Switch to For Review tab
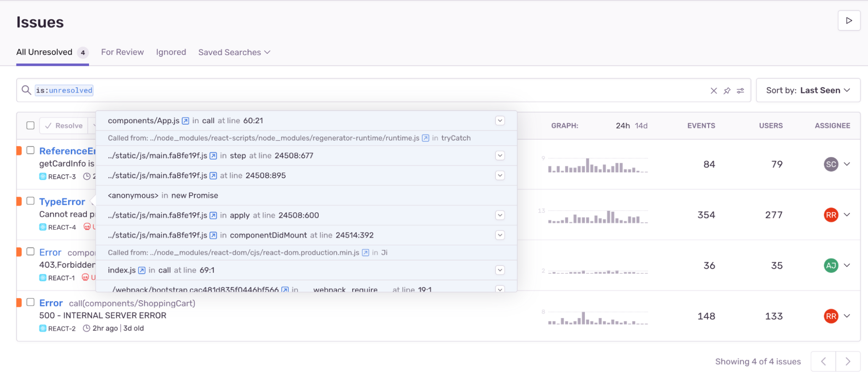Image resolution: width=868 pixels, height=381 pixels. [x=122, y=52]
